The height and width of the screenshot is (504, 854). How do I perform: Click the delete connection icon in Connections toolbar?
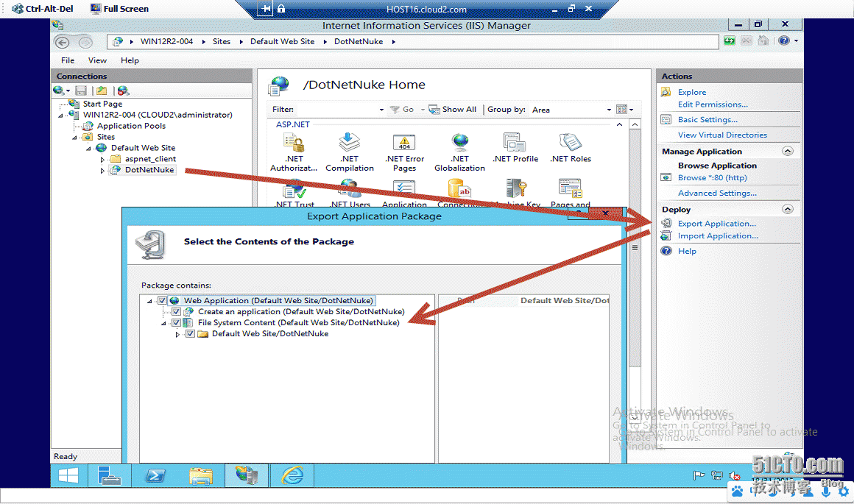123,90
